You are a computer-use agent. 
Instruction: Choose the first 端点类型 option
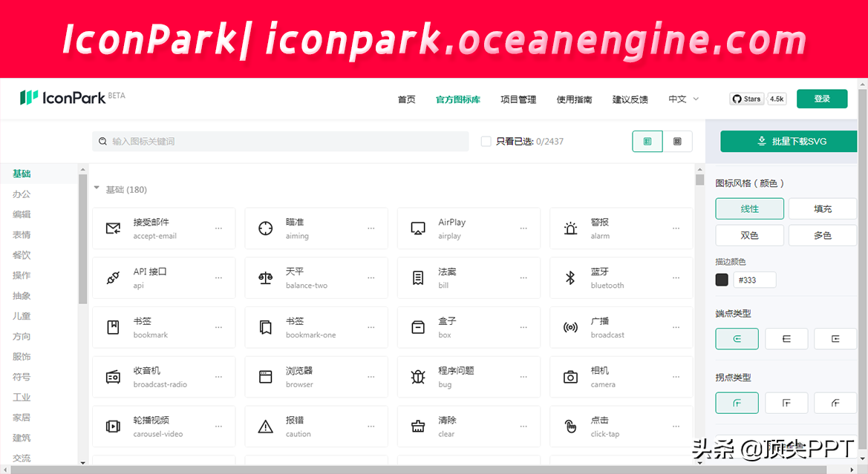click(737, 338)
